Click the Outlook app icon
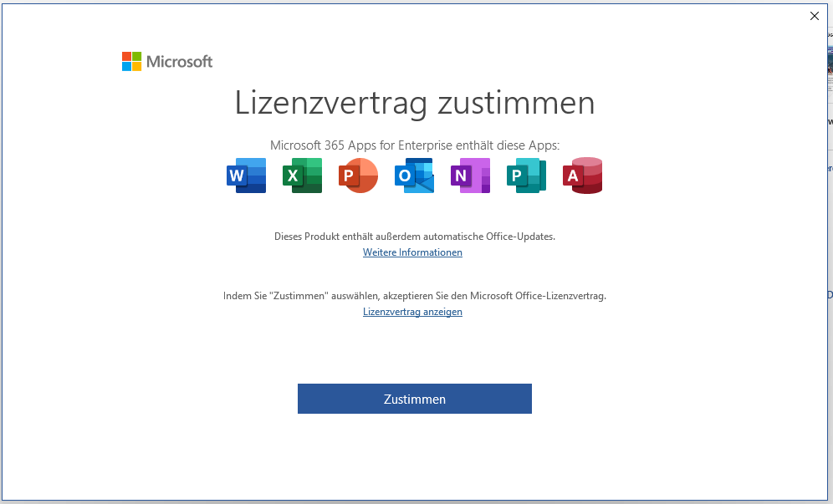Image resolution: width=833 pixels, height=504 pixels. pyautogui.click(x=415, y=176)
